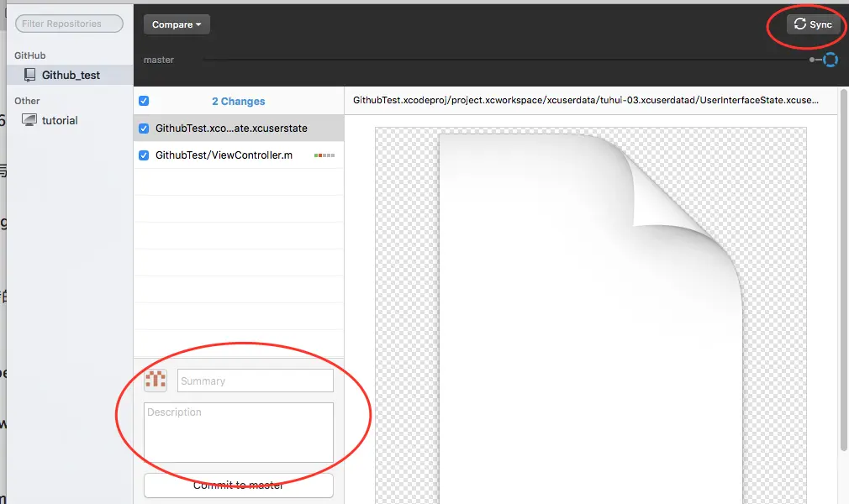
Task: Click the Commit to master button
Action: point(239,486)
